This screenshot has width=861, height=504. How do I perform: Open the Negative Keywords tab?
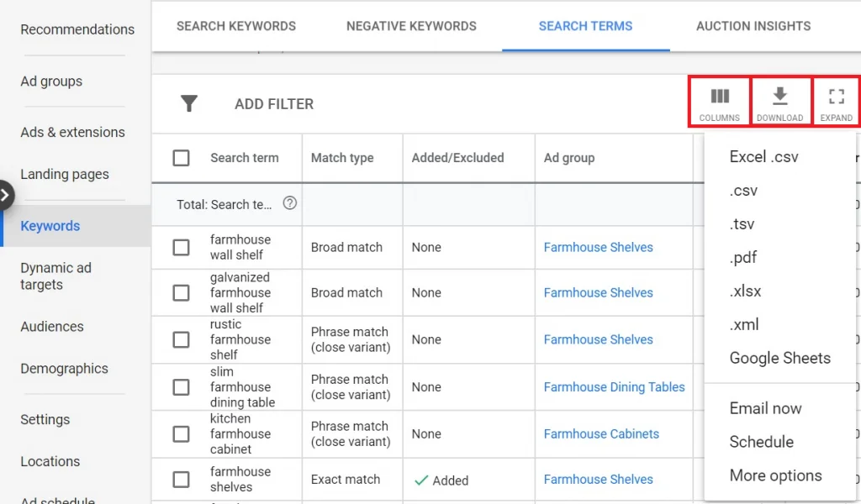tap(411, 26)
